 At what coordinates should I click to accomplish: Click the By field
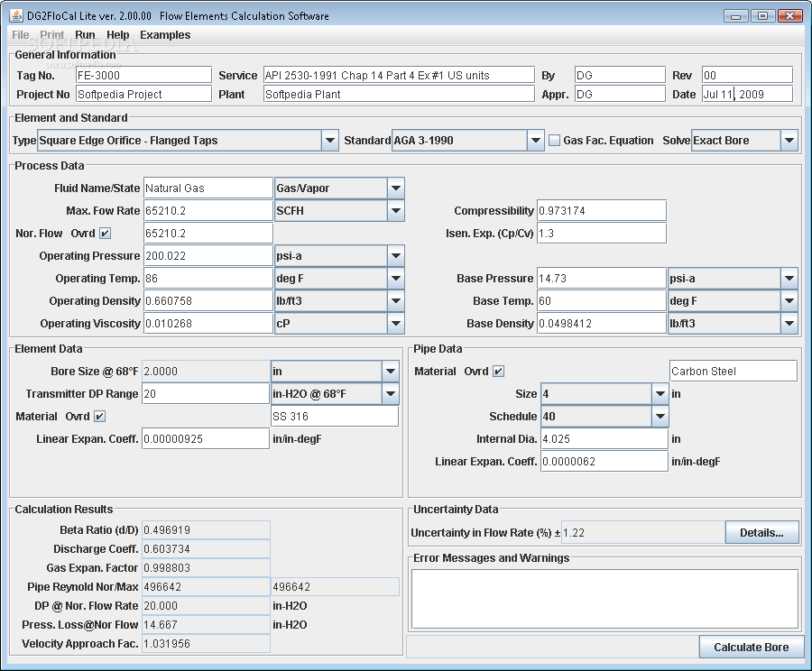point(620,75)
